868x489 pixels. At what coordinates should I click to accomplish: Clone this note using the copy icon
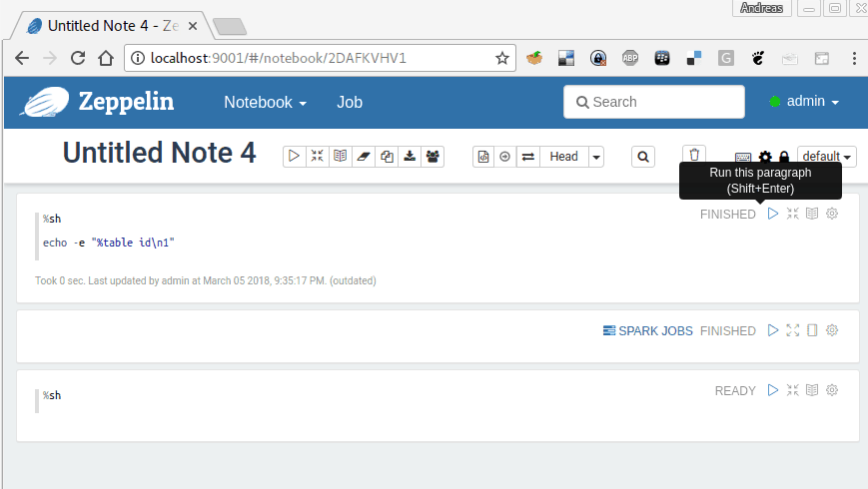point(387,157)
